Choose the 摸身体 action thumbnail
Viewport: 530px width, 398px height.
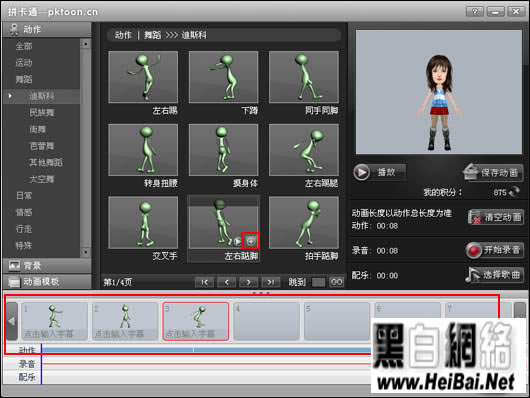point(223,150)
